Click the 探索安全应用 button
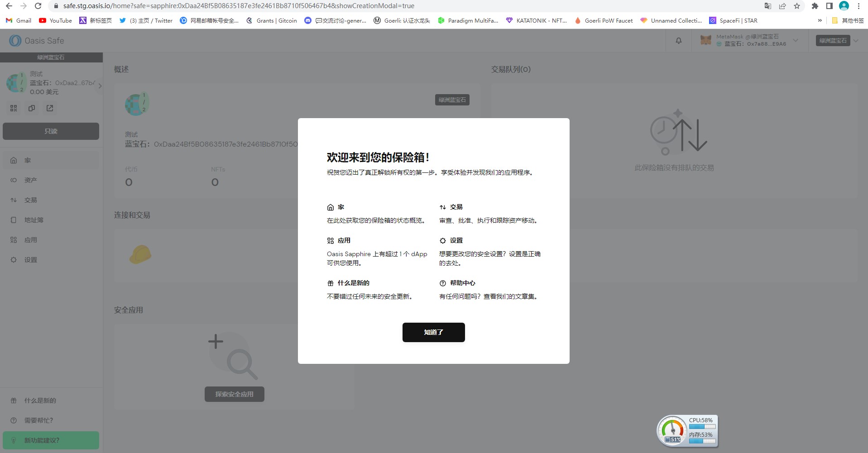Viewport: 868px width, 453px height. (234, 394)
